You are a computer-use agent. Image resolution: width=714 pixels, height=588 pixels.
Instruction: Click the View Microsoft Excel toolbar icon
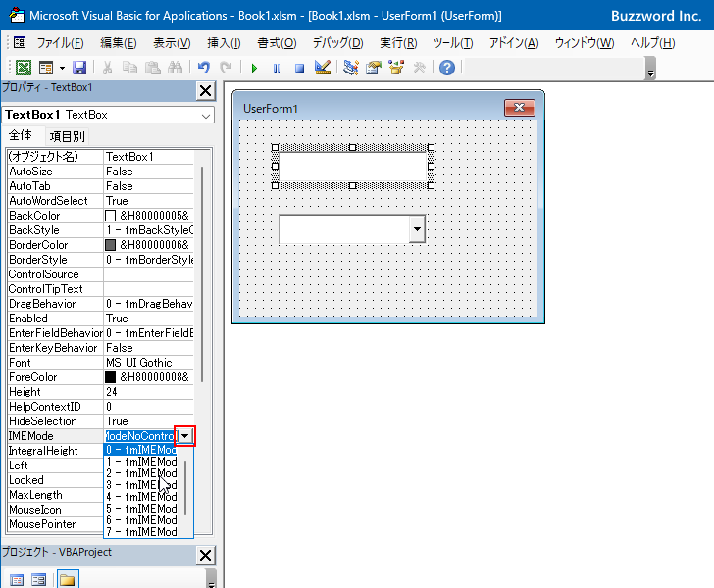24,68
